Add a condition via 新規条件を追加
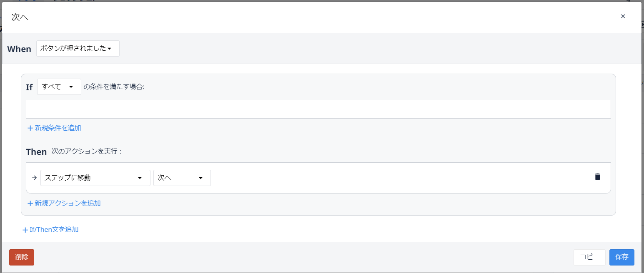The height and width of the screenshot is (273, 644). 58,128
